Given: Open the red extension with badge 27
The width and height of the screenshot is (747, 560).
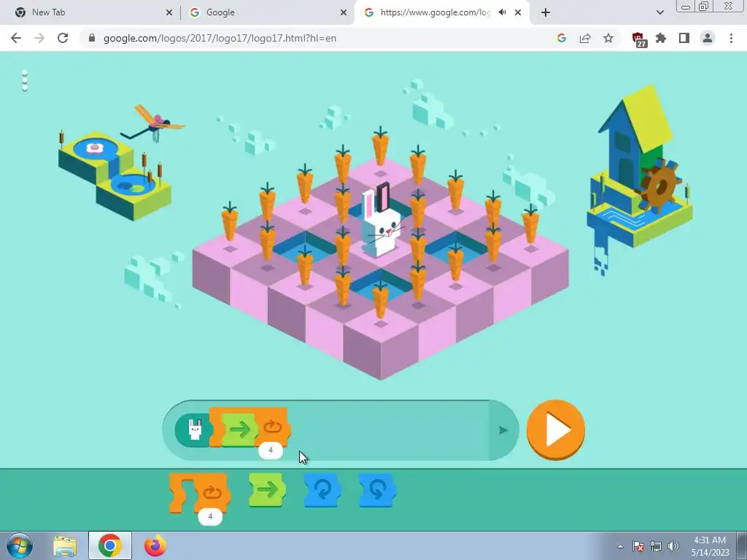Looking at the screenshot, I should (638, 39).
